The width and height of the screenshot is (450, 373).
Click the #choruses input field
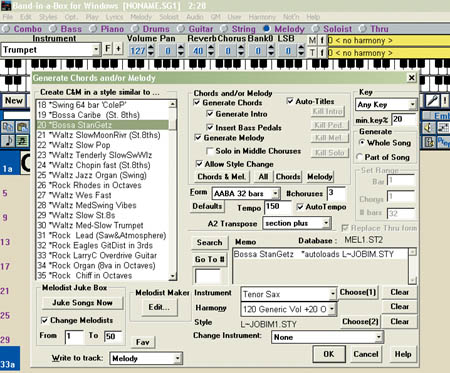pos(336,193)
